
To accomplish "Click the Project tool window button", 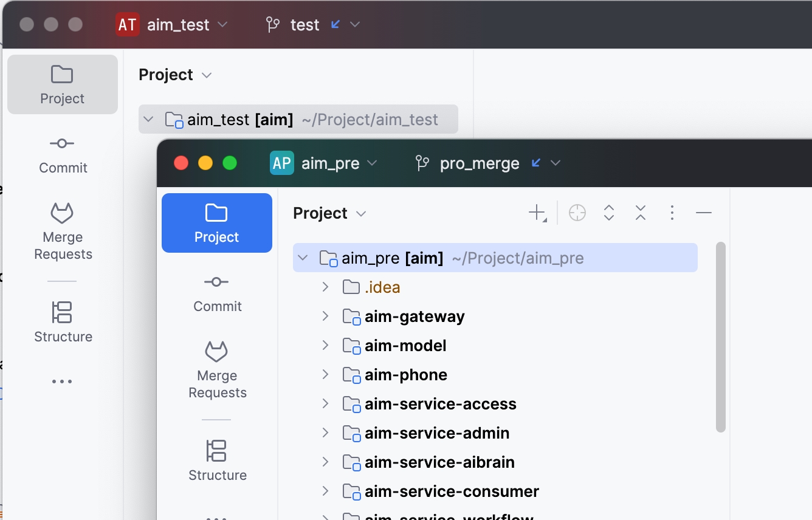I will [x=217, y=222].
